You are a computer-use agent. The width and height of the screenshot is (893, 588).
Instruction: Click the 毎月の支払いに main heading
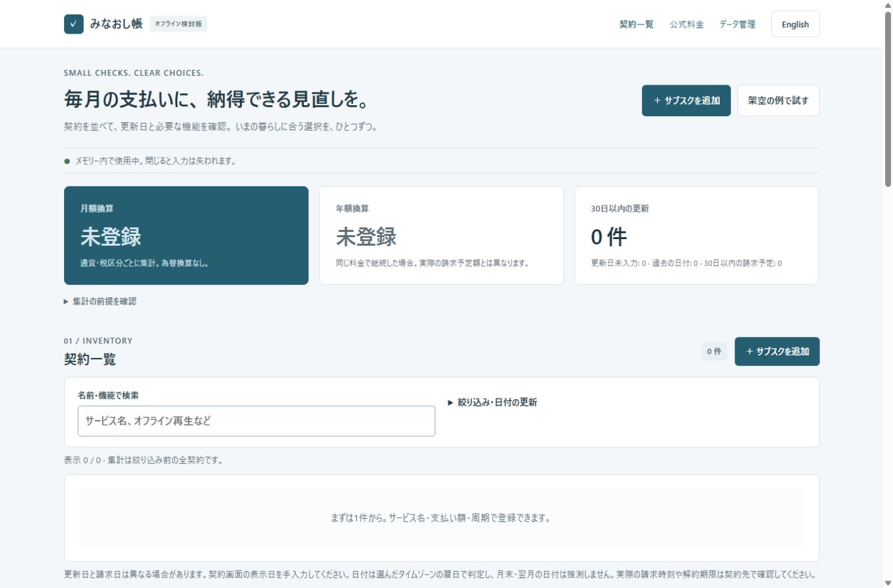[216, 100]
